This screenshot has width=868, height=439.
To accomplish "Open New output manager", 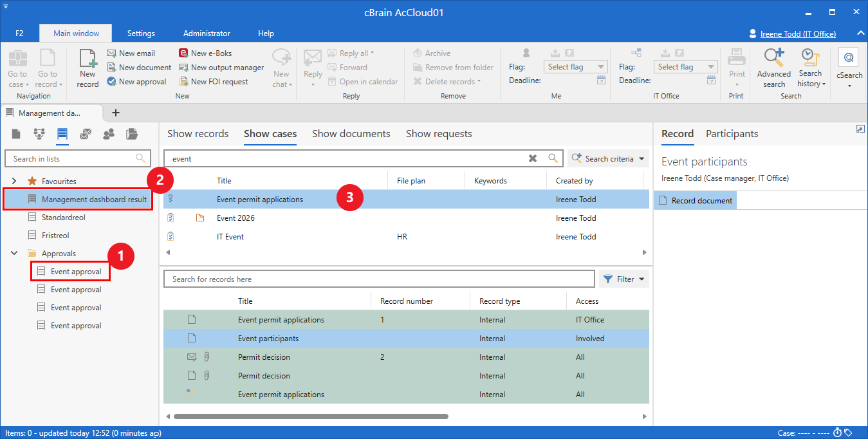I will (221, 68).
